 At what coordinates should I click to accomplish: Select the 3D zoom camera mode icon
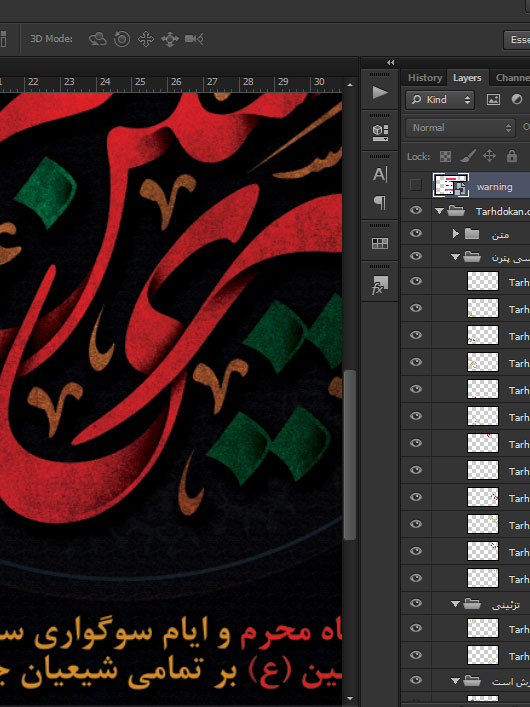point(194,39)
